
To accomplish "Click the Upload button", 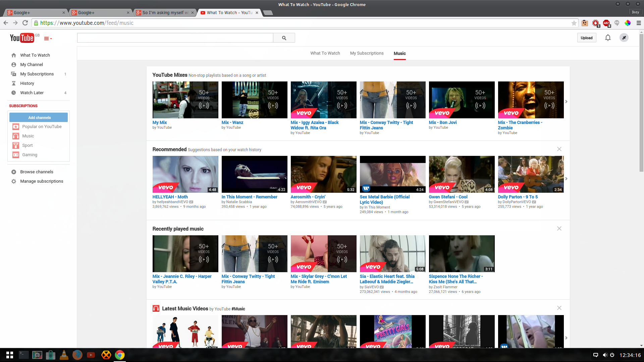I will tap(587, 38).
